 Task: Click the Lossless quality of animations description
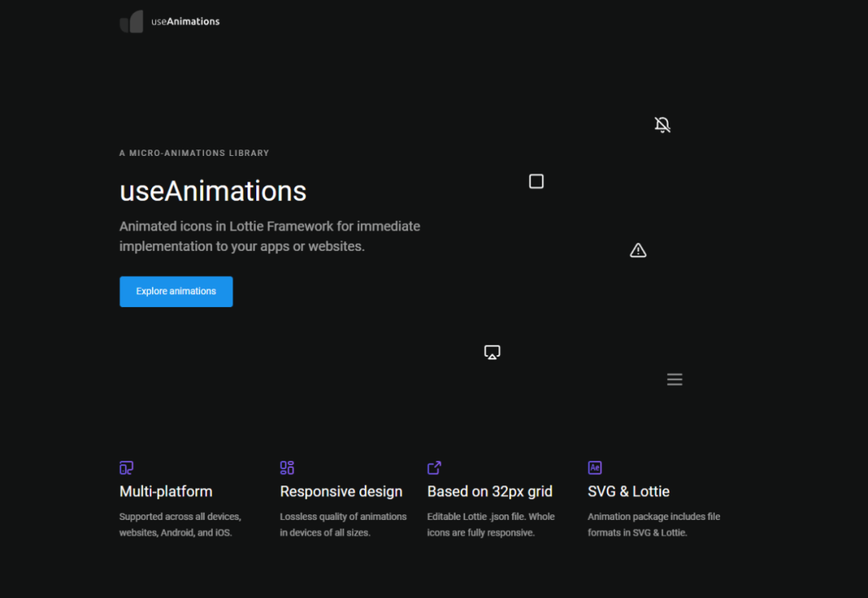click(x=343, y=524)
